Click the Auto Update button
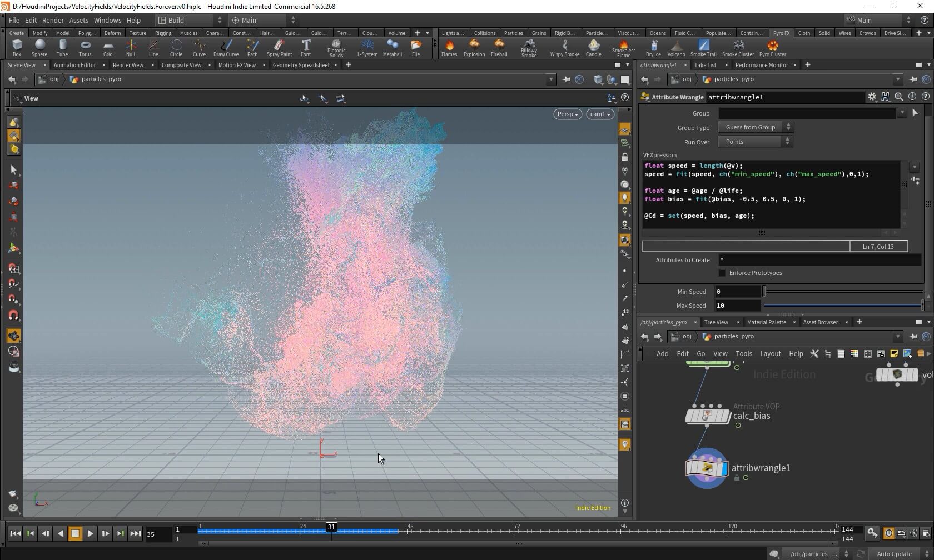Viewport: 934px width, 560px height. pyautogui.click(x=894, y=553)
